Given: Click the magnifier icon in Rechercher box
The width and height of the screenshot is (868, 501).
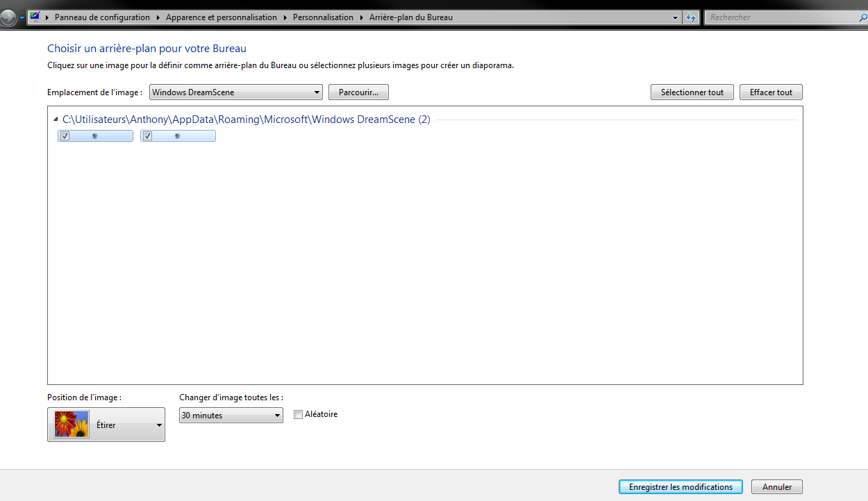Looking at the screenshot, I should 861,17.
